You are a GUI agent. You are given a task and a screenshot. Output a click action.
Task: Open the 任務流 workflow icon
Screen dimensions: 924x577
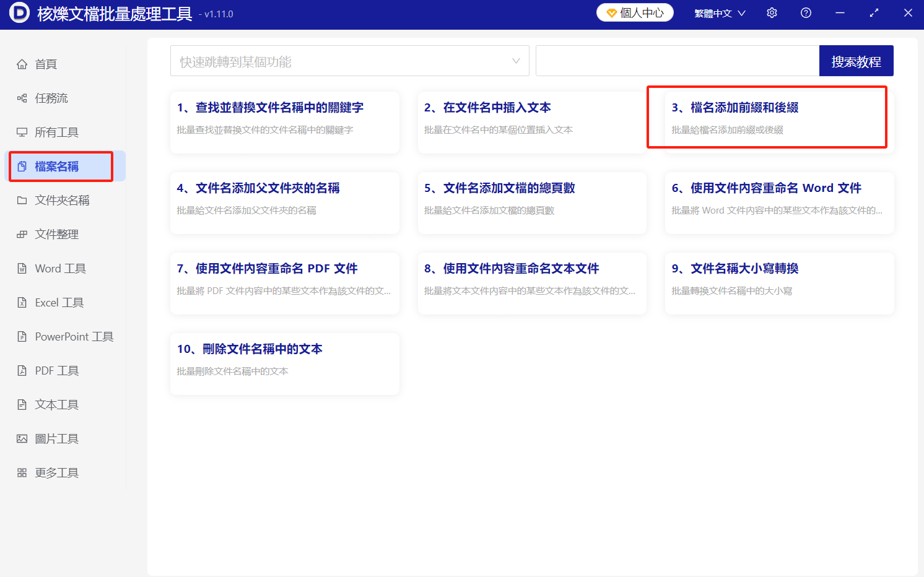[22, 98]
